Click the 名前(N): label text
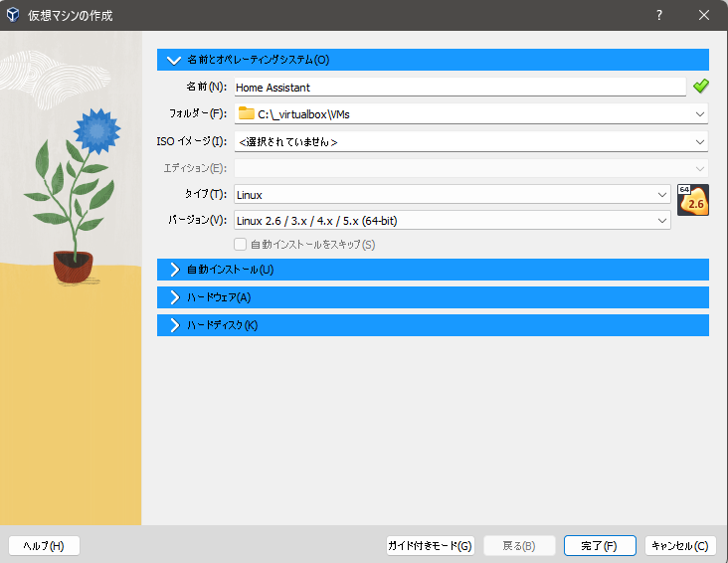728x563 pixels. click(x=206, y=87)
